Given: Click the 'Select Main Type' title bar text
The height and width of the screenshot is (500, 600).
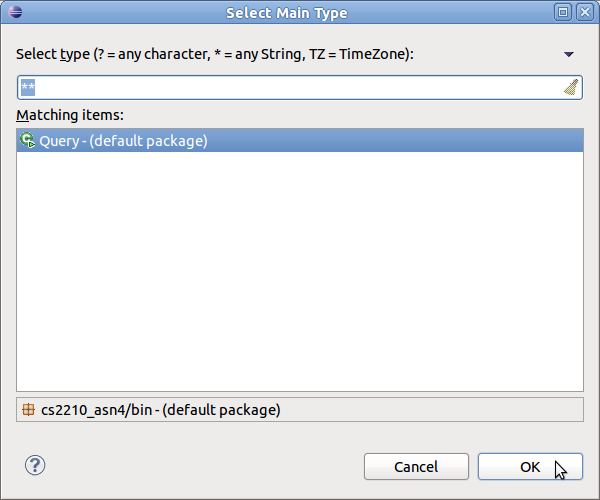Looking at the screenshot, I should [285, 12].
